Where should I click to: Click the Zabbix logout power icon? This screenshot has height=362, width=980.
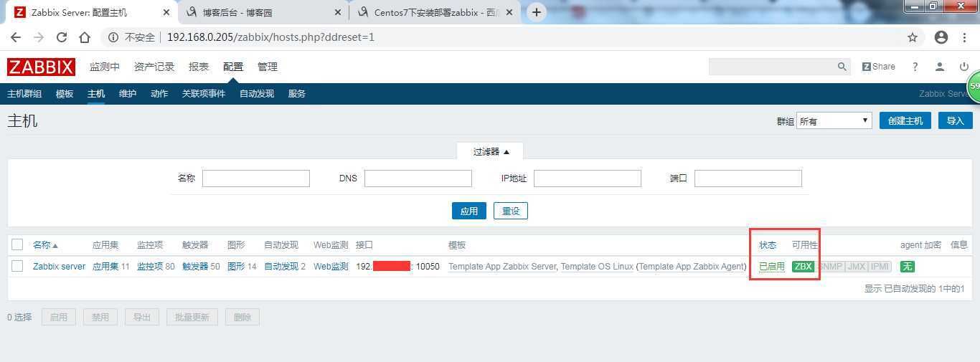pyautogui.click(x=963, y=67)
